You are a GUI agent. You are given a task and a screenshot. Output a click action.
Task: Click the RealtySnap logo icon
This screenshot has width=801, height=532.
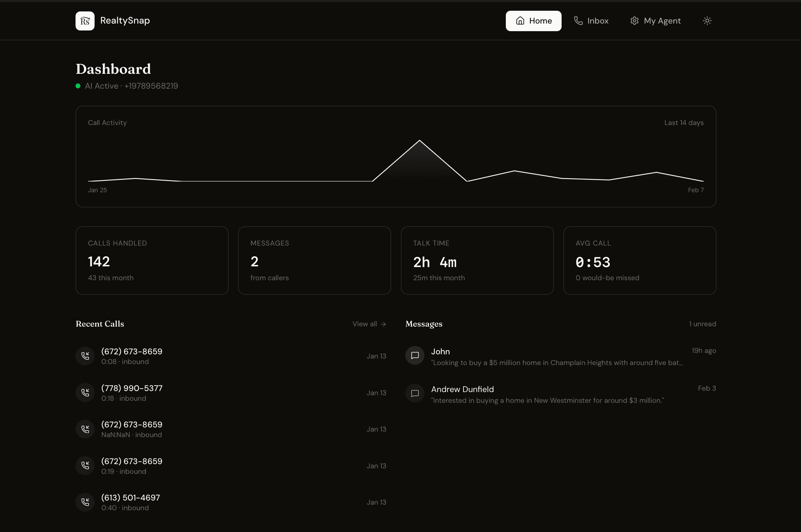tap(85, 21)
